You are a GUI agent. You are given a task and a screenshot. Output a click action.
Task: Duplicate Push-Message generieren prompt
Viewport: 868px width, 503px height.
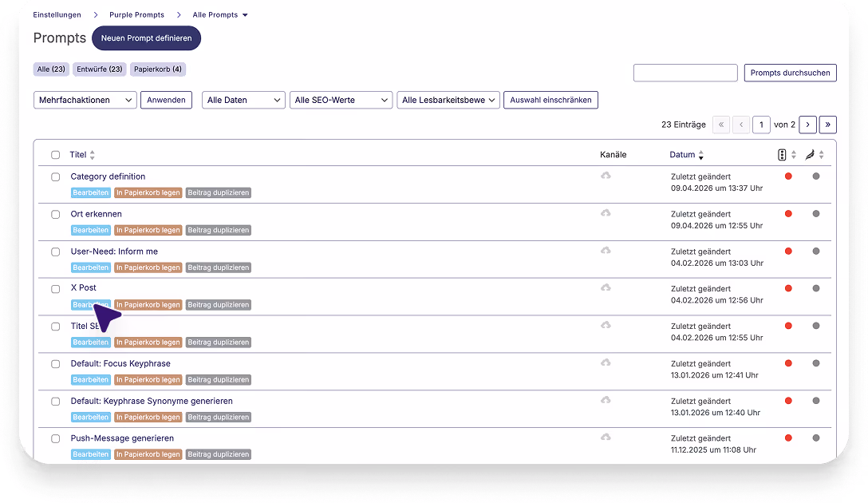point(218,454)
